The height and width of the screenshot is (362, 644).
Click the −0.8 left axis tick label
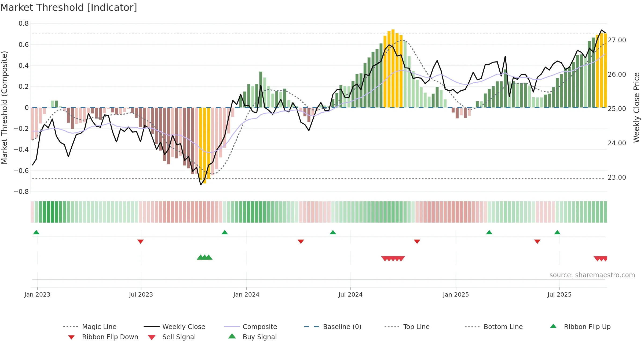point(21,192)
